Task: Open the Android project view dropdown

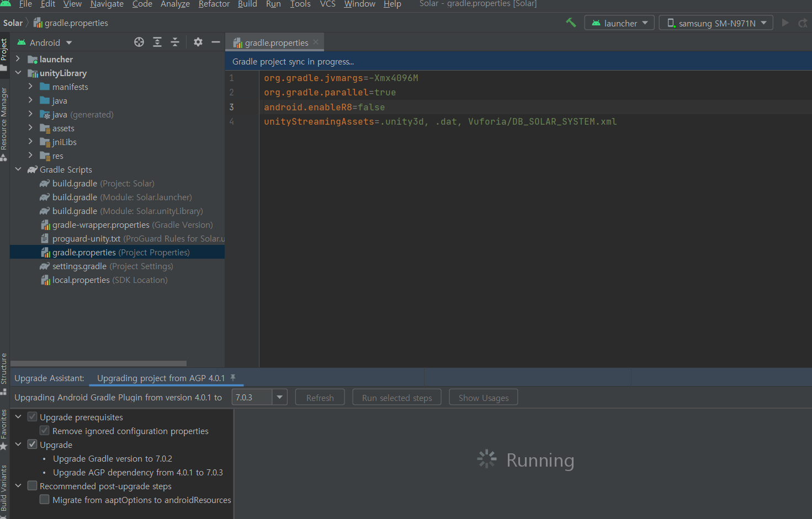Action: click(x=45, y=42)
